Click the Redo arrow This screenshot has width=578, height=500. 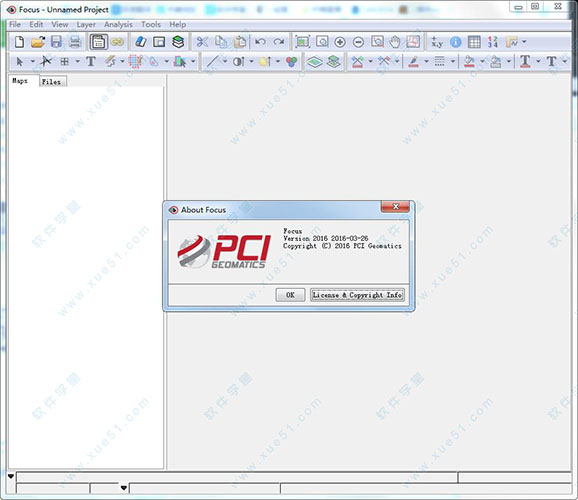(x=279, y=42)
